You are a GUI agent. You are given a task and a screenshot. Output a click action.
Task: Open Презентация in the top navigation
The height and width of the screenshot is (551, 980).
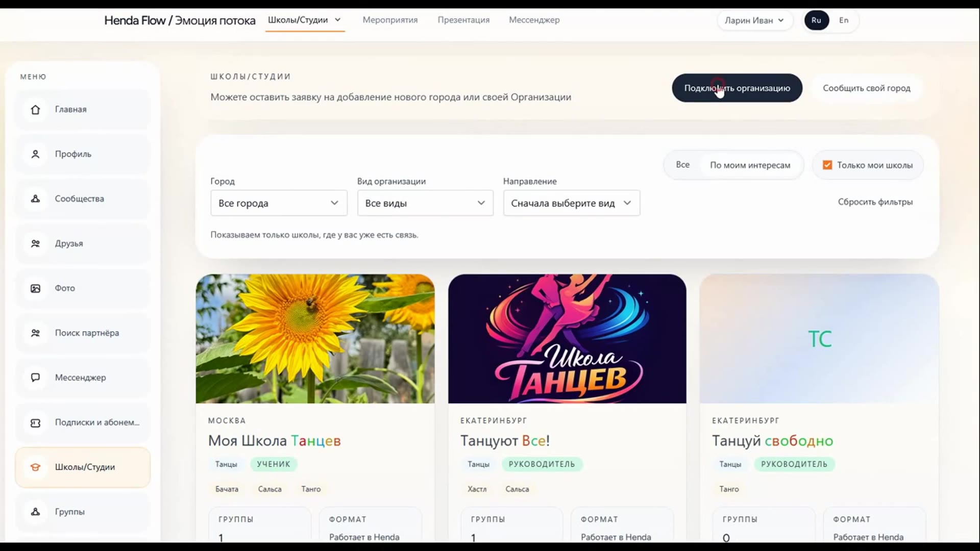pos(463,20)
